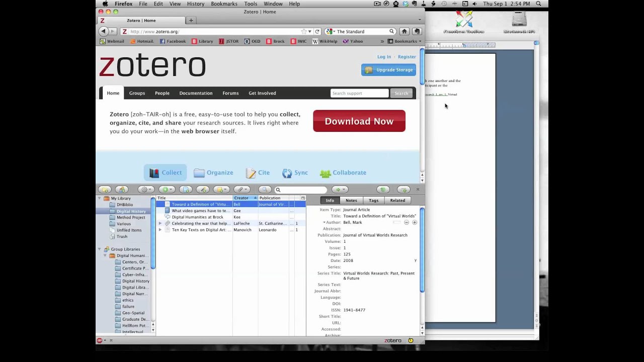Collapse the Digital Humani... group library

point(105,256)
